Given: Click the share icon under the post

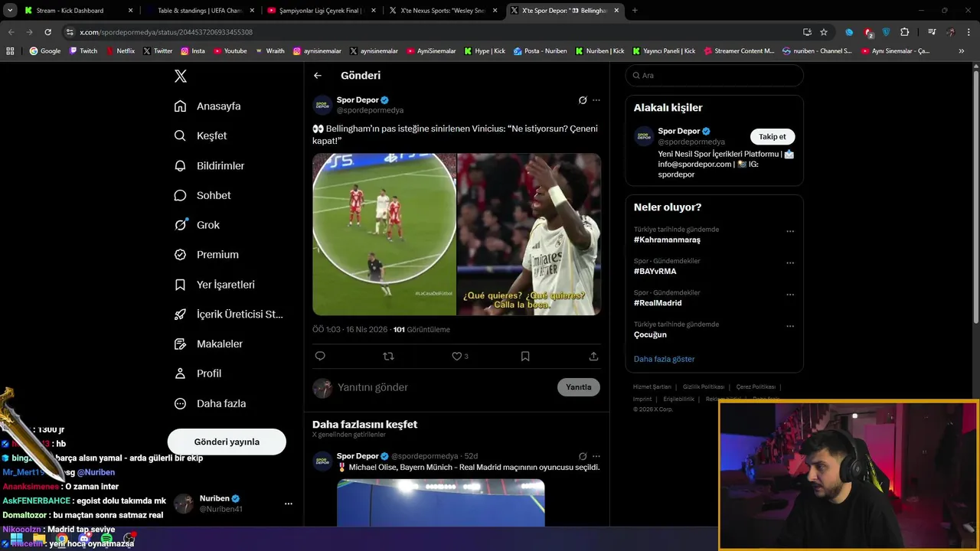Looking at the screenshot, I should [x=593, y=356].
